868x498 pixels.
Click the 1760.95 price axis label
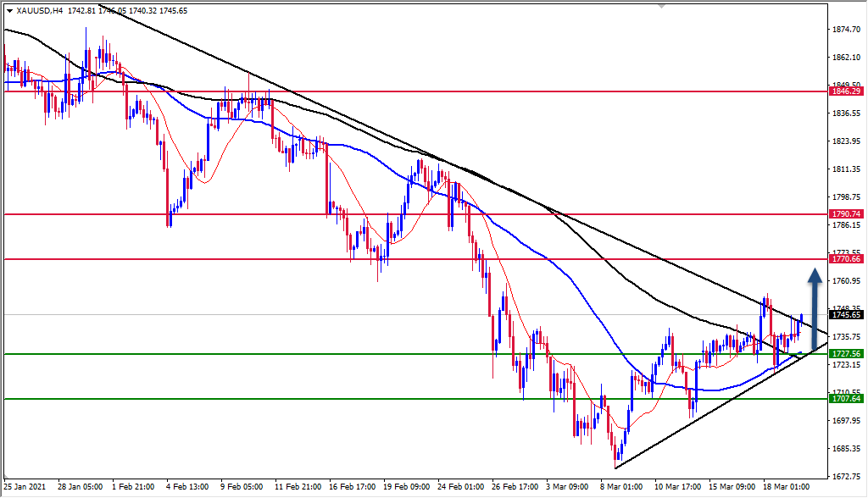(x=847, y=281)
